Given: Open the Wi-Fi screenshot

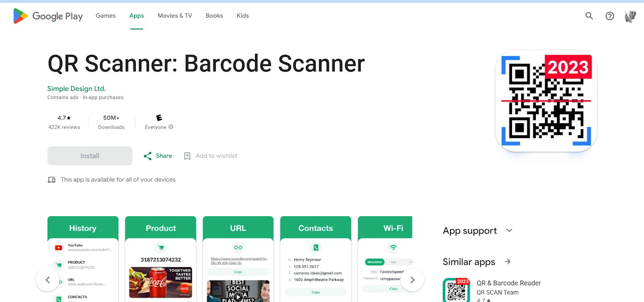Looking at the screenshot, I should (x=385, y=259).
